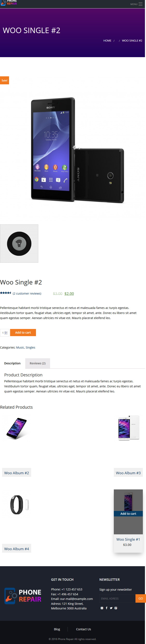Open the HOME breadcrumb link
The image size is (146, 644).
(x=107, y=40)
